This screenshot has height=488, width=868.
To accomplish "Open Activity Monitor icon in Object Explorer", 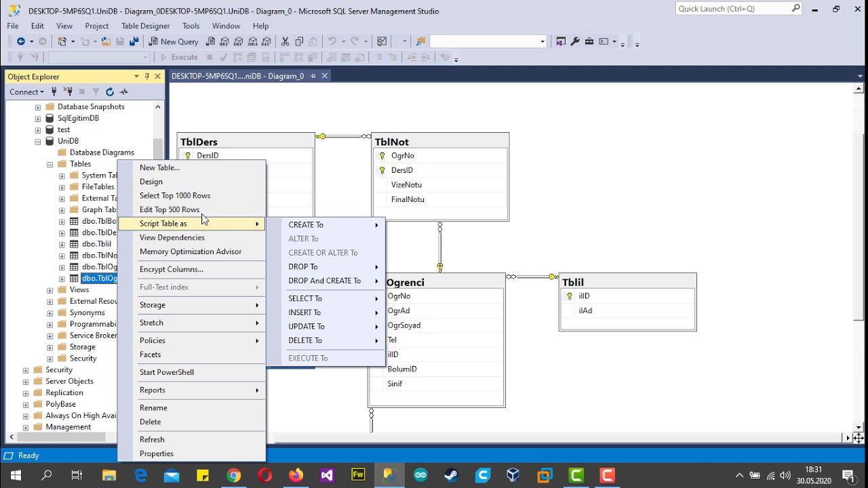I will click(124, 91).
